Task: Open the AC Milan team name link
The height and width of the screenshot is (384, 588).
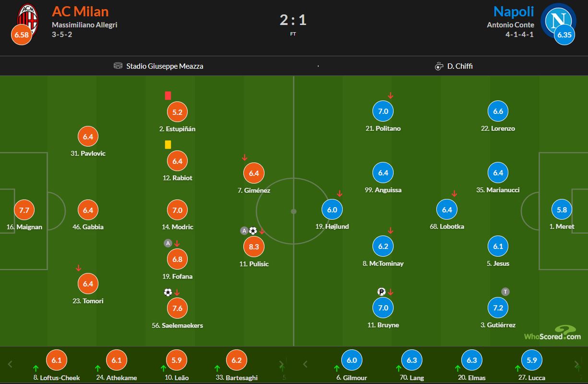Action: click(80, 11)
